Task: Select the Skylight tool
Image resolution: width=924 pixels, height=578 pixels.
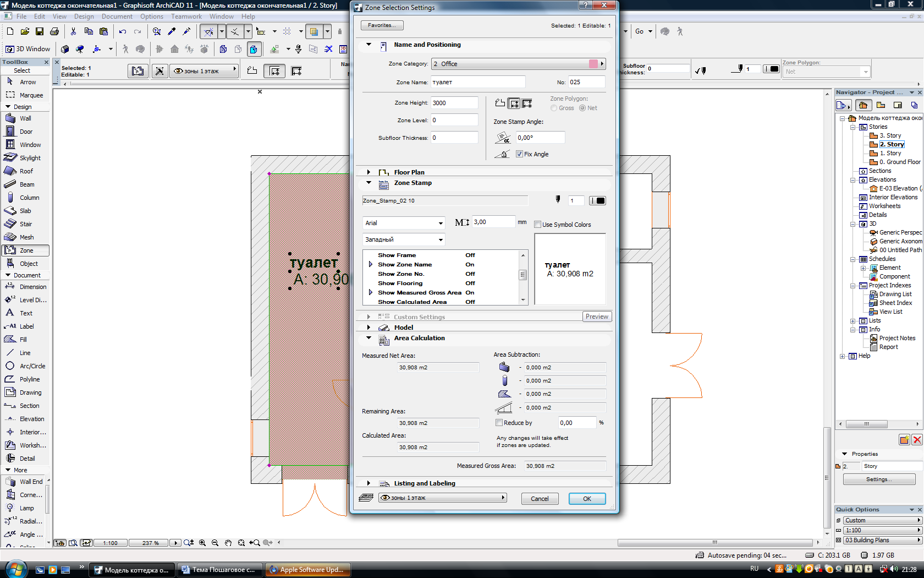Action: 25,158
